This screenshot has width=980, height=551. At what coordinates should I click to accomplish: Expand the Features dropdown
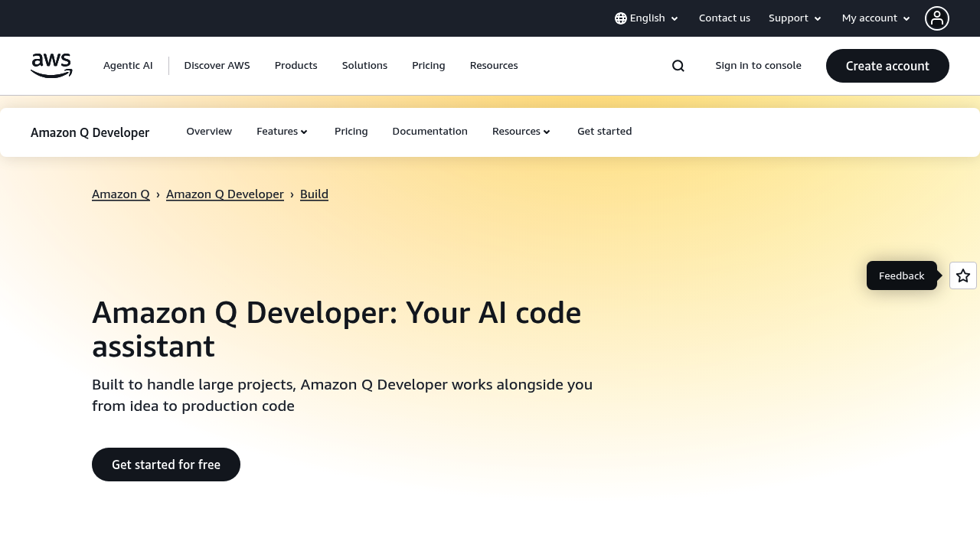(281, 131)
